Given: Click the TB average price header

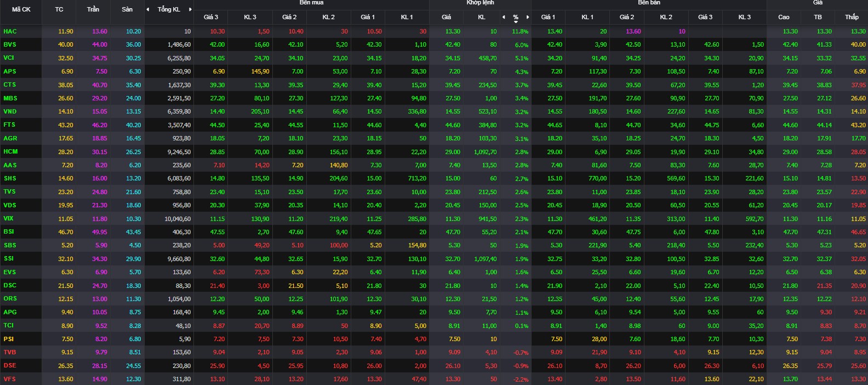Looking at the screenshot, I should point(818,17).
